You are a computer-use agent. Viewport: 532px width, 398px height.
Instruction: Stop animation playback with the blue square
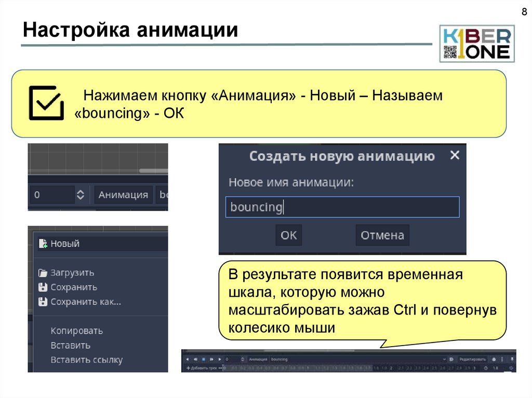point(203,360)
